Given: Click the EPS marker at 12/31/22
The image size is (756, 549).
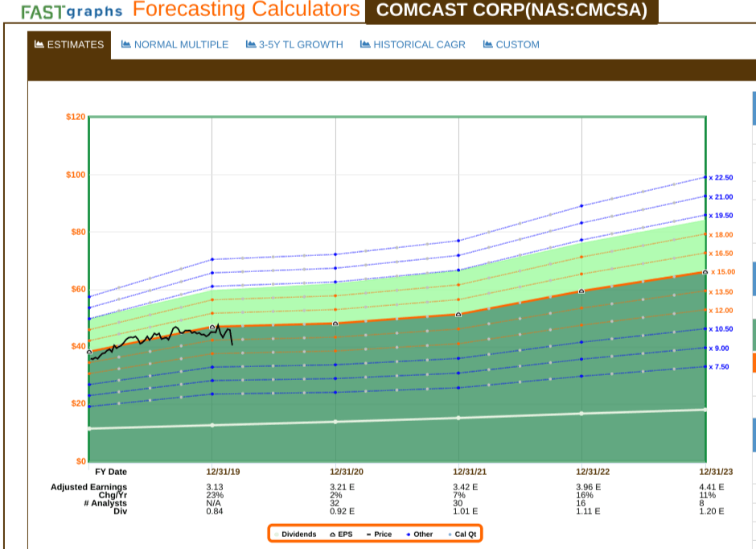Looking at the screenshot, I should pos(581,291).
